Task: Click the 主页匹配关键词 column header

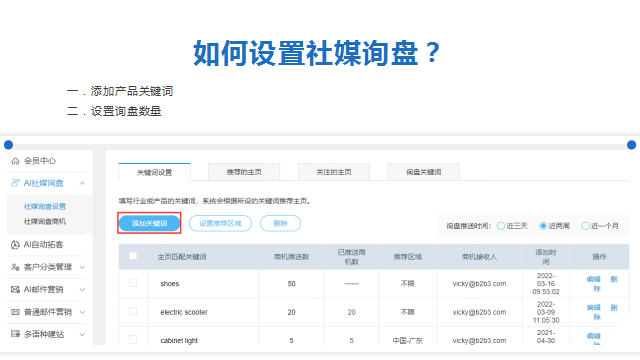Action: pyautogui.click(x=182, y=257)
